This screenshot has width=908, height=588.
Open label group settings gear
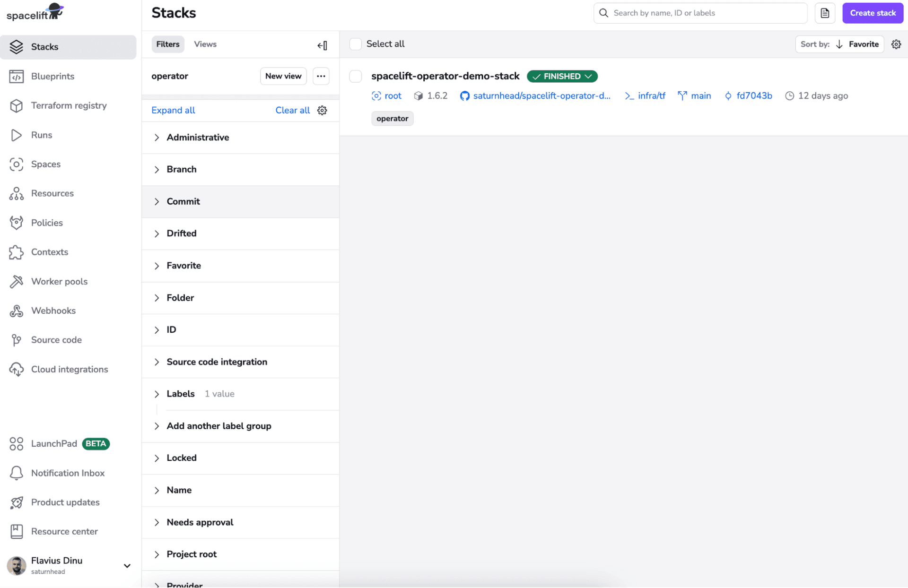click(x=322, y=110)
